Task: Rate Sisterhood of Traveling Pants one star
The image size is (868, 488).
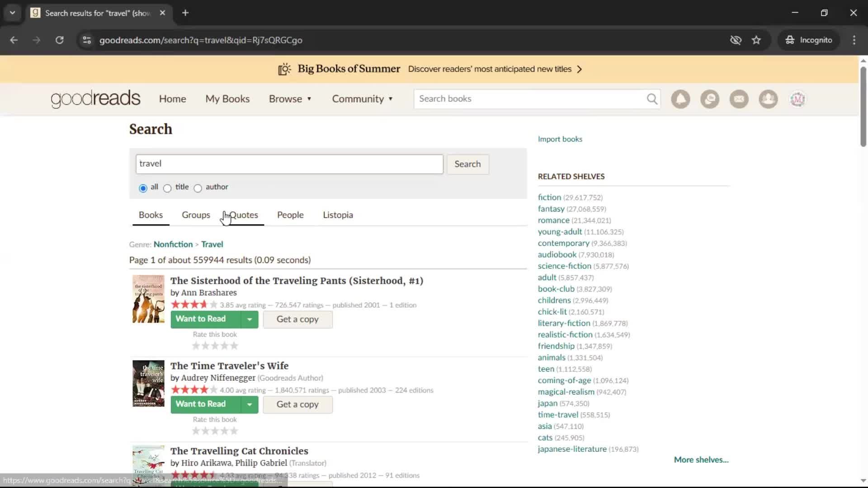Action: pos(196,346)
